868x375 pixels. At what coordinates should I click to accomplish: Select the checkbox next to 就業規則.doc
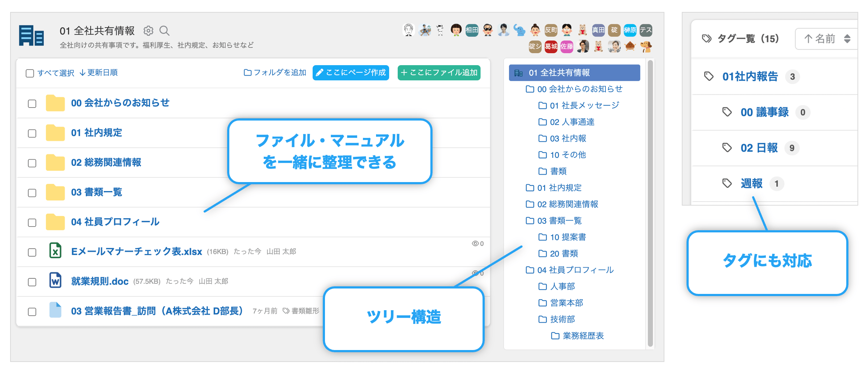pos(32,282)
